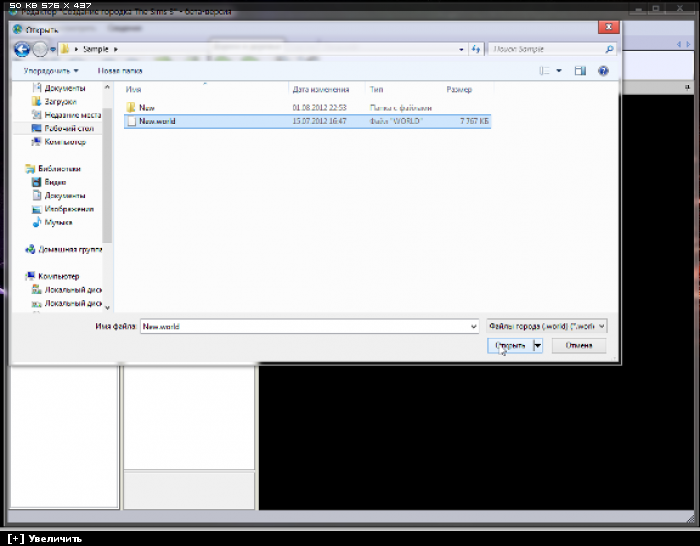Click the Имя файла text field
This screenshot has height=546, width=700.
(x=303, y=326)
